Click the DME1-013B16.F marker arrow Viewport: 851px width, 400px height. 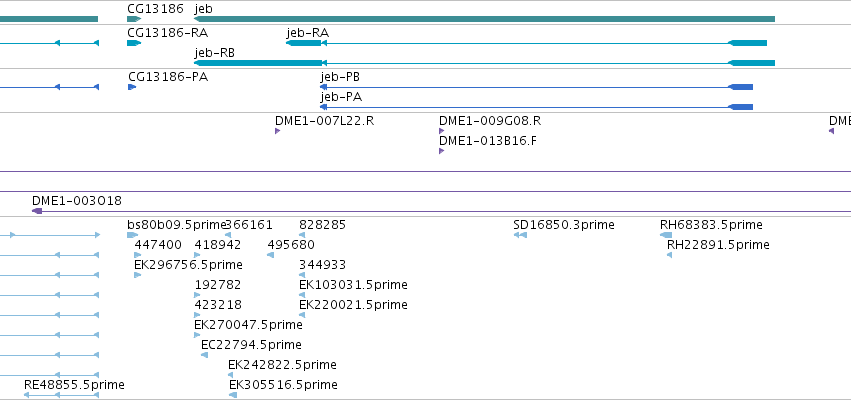pos(441,151)
